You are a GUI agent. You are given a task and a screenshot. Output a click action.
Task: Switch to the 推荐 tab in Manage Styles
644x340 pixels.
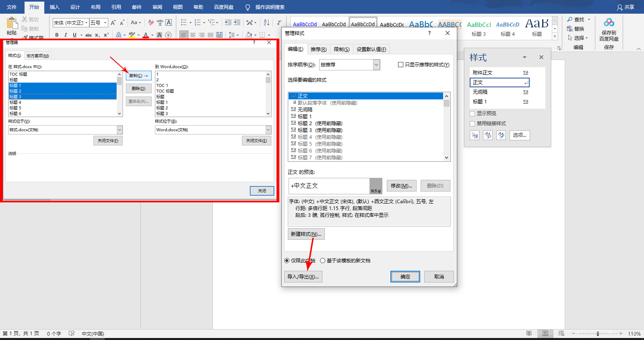[x=318, y=49]
